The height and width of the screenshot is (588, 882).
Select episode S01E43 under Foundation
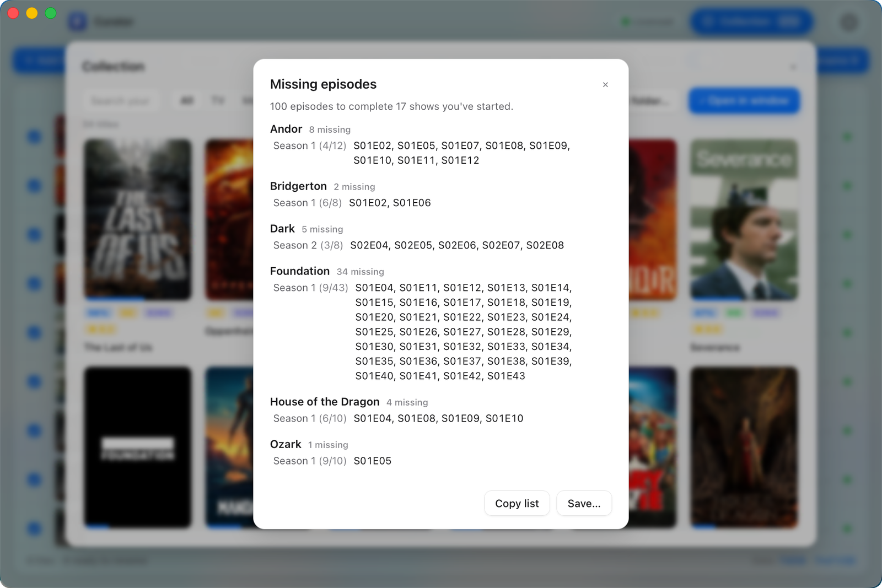[x=506, y=376]
